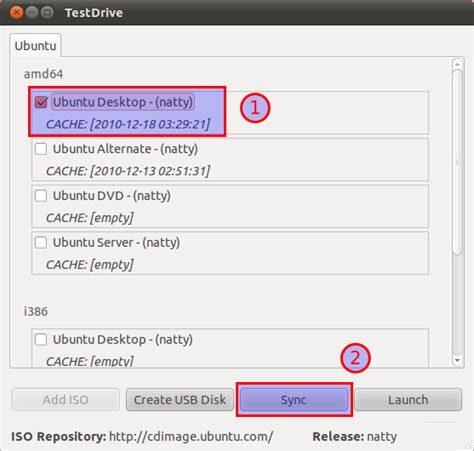Click the ISO Repository cdimage.ubuntu.com URL
The image size is (474, 451).
[x=191, y=436]
